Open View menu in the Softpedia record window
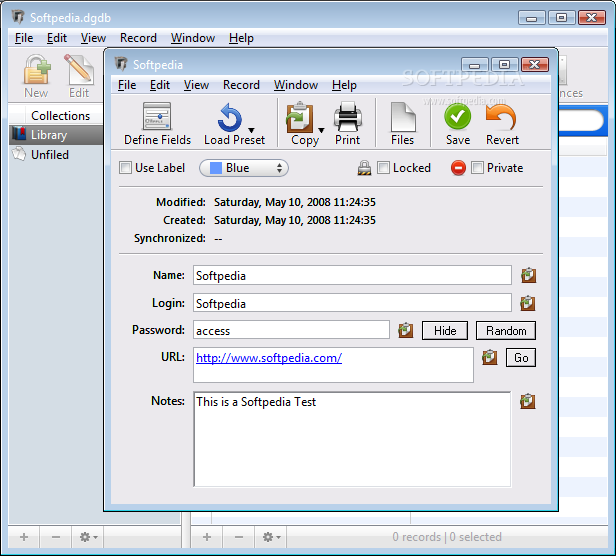This screenshot has height=556, width=616. click(x=196, y=85)
